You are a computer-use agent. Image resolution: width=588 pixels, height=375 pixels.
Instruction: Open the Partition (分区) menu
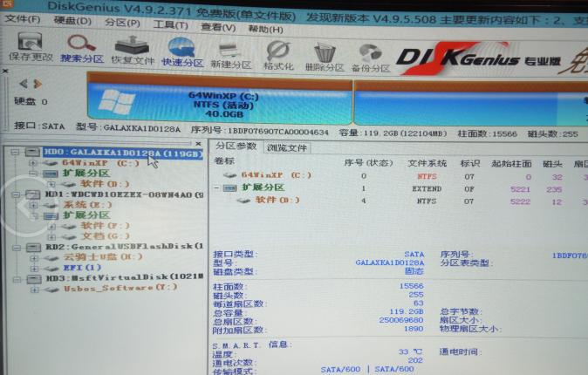tap(122, 23)
